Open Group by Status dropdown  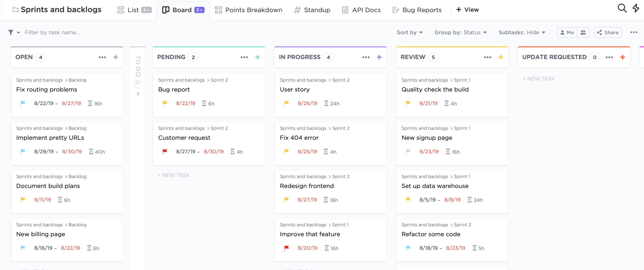[x=460, y=32]
